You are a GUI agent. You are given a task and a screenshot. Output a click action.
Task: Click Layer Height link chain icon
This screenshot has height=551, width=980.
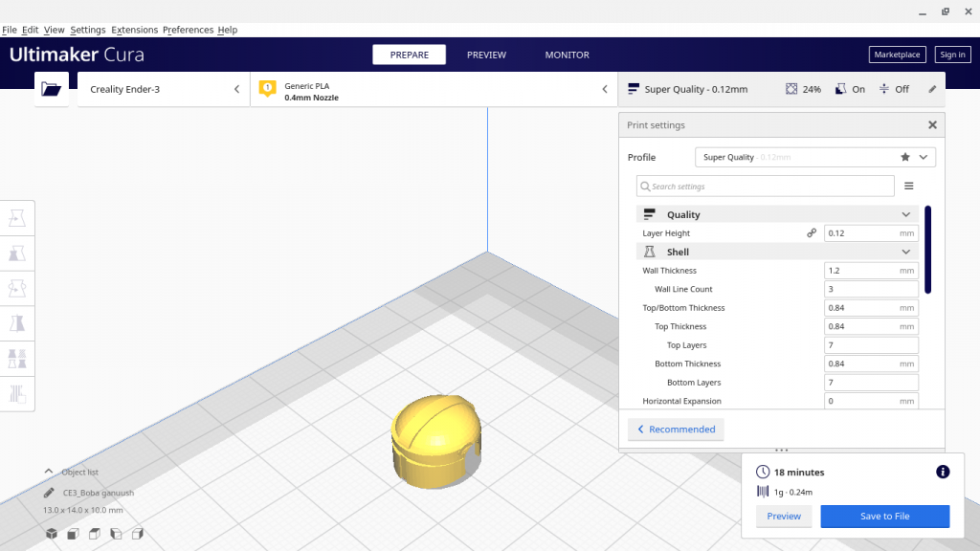tap(812, 233)
